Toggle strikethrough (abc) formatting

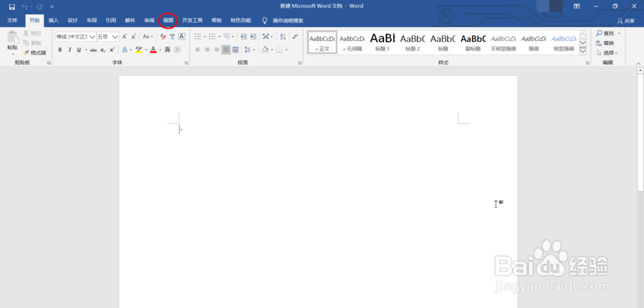93,50
